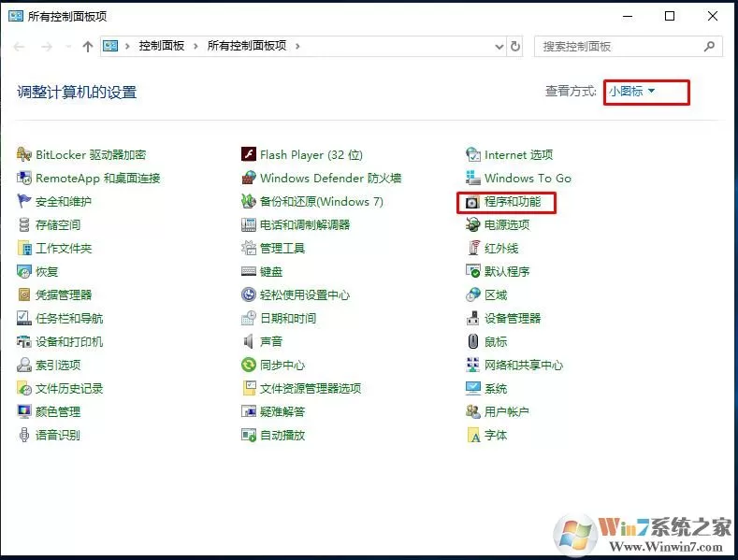Open 网络和共享中心 link
Image resolution: width=738 pixels, height=560 pixels.
point(524,365)
